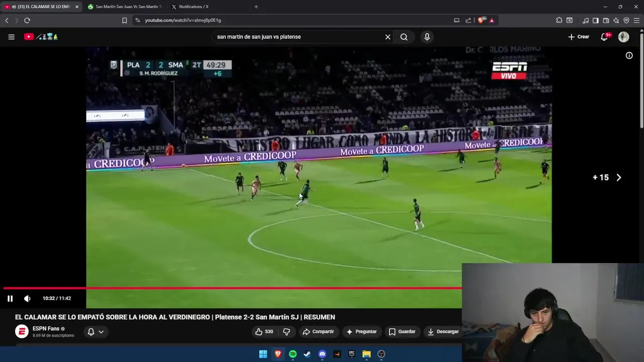Open Leo AI sparkle icon
The width and height of the screenshot is (644, 362).
click(x=616, y=20)
